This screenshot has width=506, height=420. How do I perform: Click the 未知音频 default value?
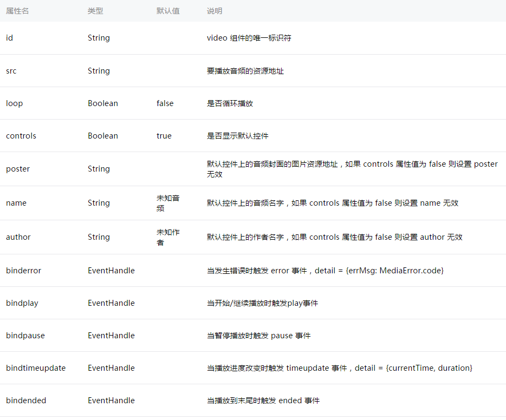click(x=168, y=203)
